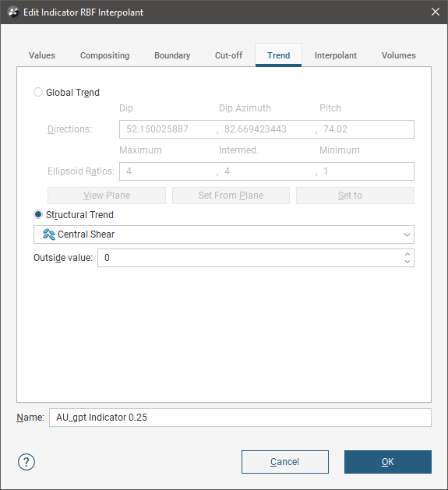
Task: Switch to the Cut-off tab
Action: [x=228, y=55]
